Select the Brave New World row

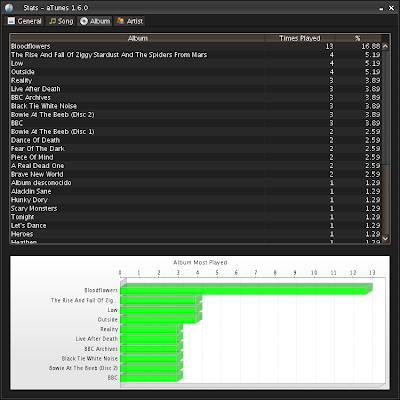click(196, 174)
